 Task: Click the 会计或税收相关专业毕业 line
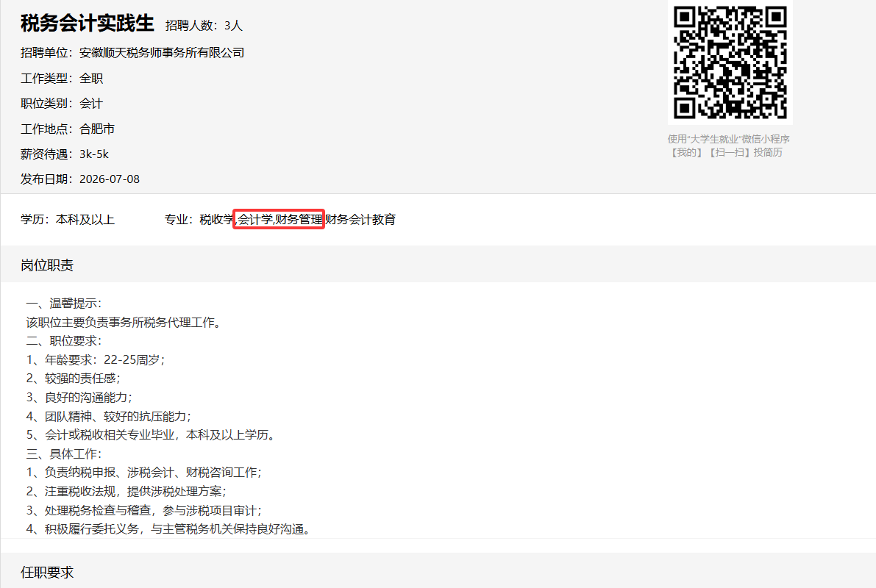click(152, 434)
